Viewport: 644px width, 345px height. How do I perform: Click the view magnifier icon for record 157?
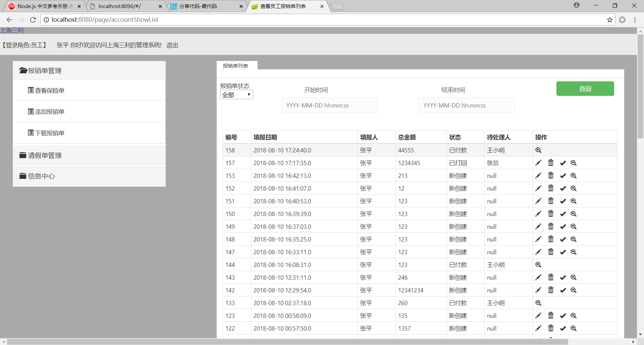coord(574,163)
